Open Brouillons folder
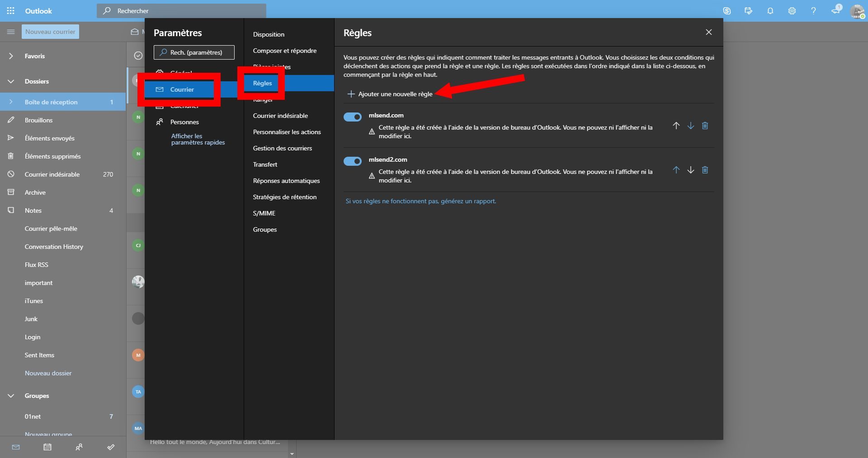 tap(63, 120)
